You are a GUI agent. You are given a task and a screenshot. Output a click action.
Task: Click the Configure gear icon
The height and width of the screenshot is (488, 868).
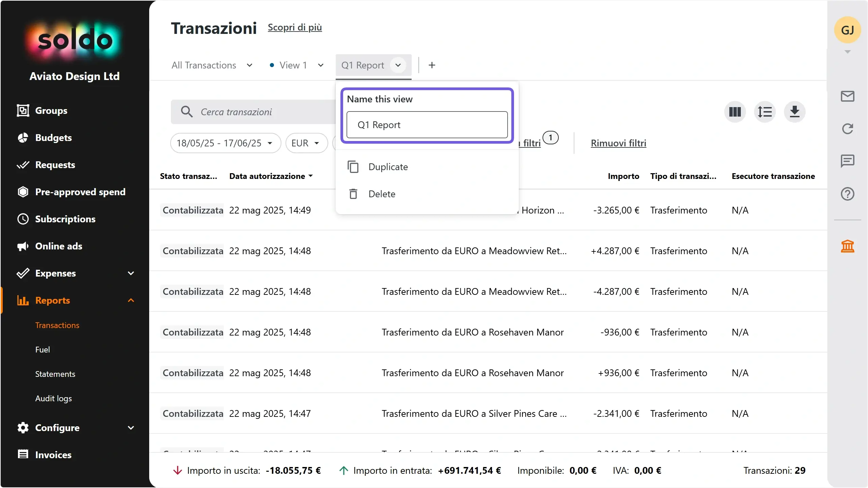pos(23,428)
